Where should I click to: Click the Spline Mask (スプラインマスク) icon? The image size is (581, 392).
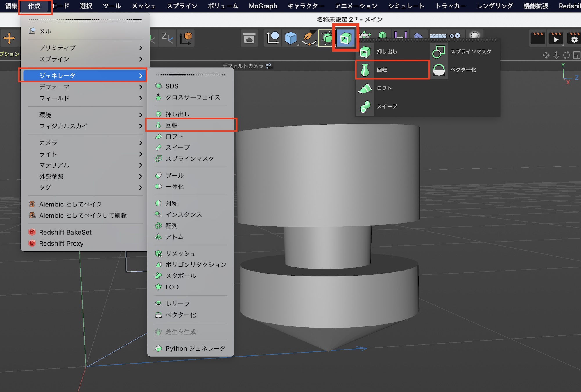[439, 51]
